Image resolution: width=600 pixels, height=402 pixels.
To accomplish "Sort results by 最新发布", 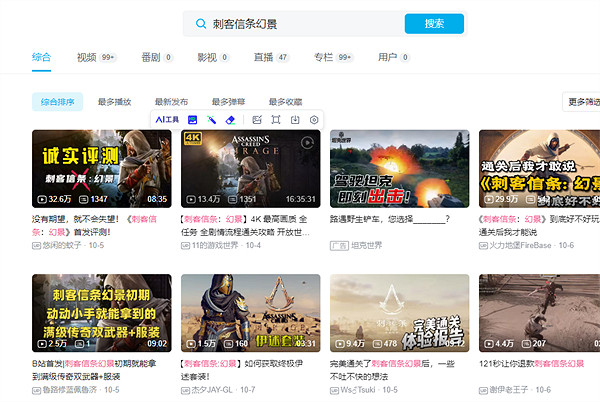I will click(x=171, y=101).
